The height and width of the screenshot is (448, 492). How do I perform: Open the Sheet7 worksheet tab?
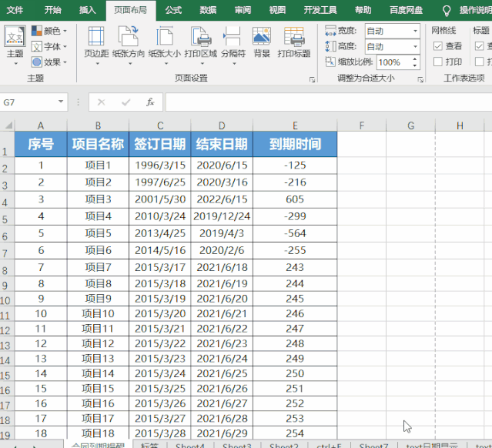click(373, 445)
